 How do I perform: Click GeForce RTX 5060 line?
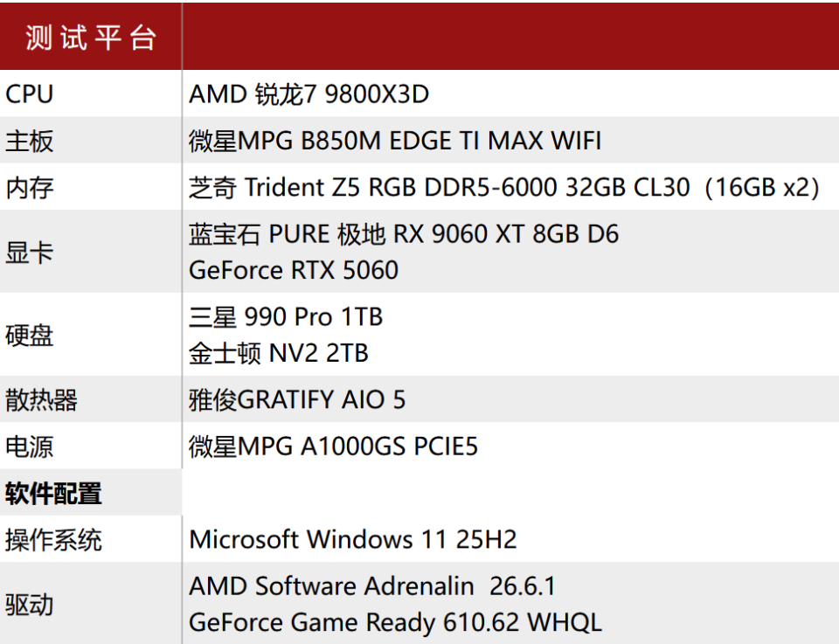[294, 270]
